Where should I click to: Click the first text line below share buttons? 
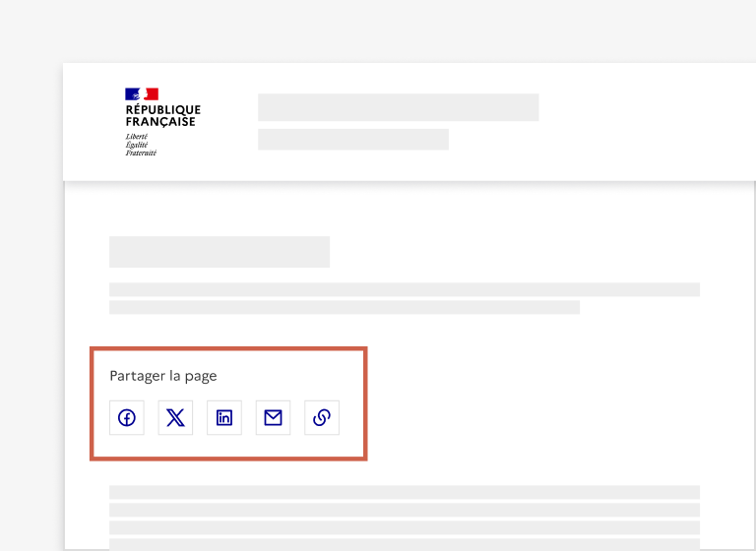click(x=404, y=492)
